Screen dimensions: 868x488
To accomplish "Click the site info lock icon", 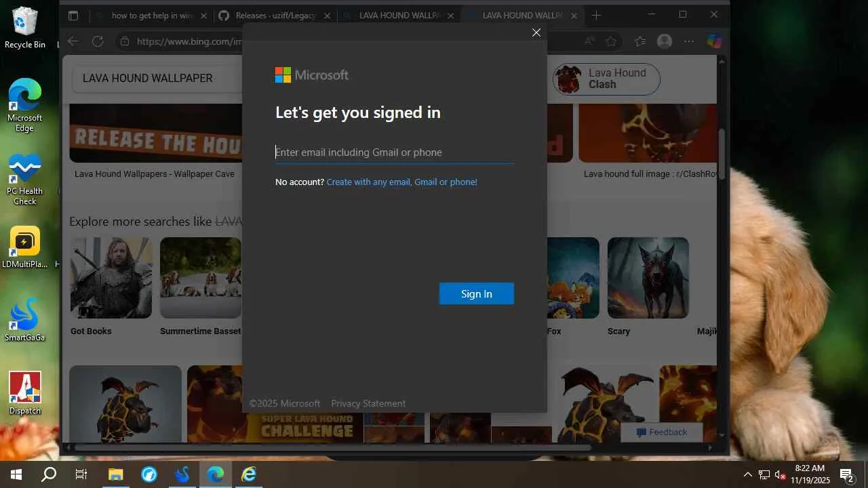I will (x=124, y=41).
